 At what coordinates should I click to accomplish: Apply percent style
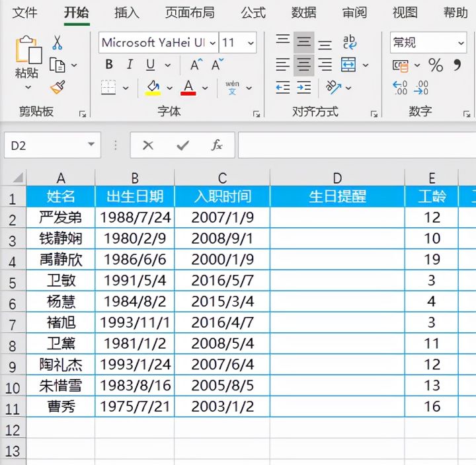pos(436,65)
